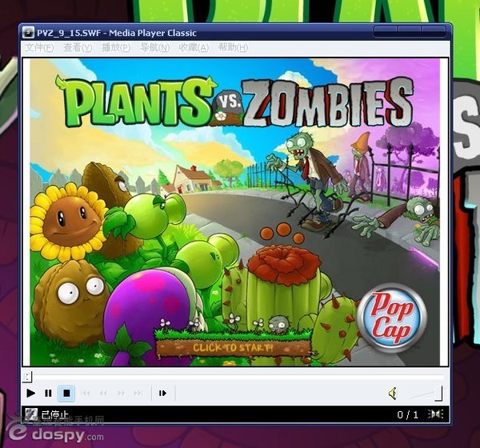Click the fast-forward (increase speed) button
The height and width of the screenshot is (448, 480).
pyautogui.click(x=121, y=393)
